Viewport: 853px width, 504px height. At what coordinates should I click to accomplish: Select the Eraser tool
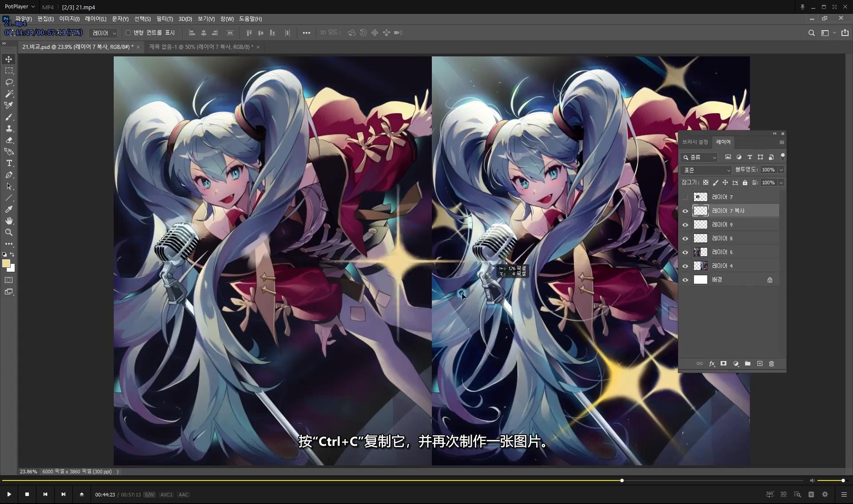pyautogui.click(x=9, y=140)
